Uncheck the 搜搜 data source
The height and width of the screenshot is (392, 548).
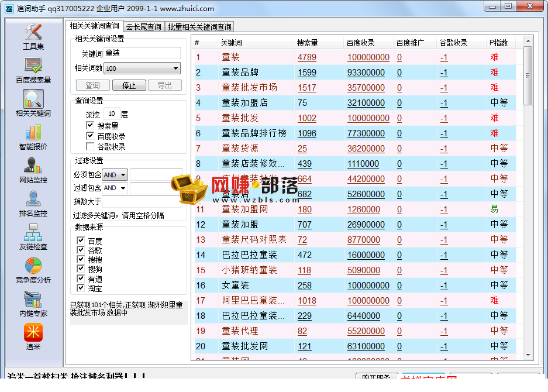pyautogui.click(x=81, y=259)
